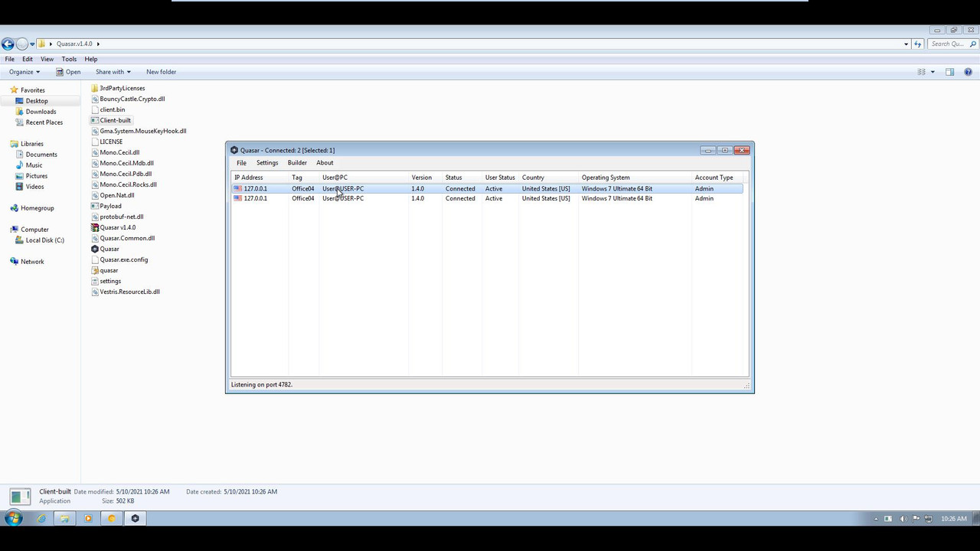This screenshot has height=551, width=980.
Task: Select the protobuf-net.dll file
Action: point(117,217)
